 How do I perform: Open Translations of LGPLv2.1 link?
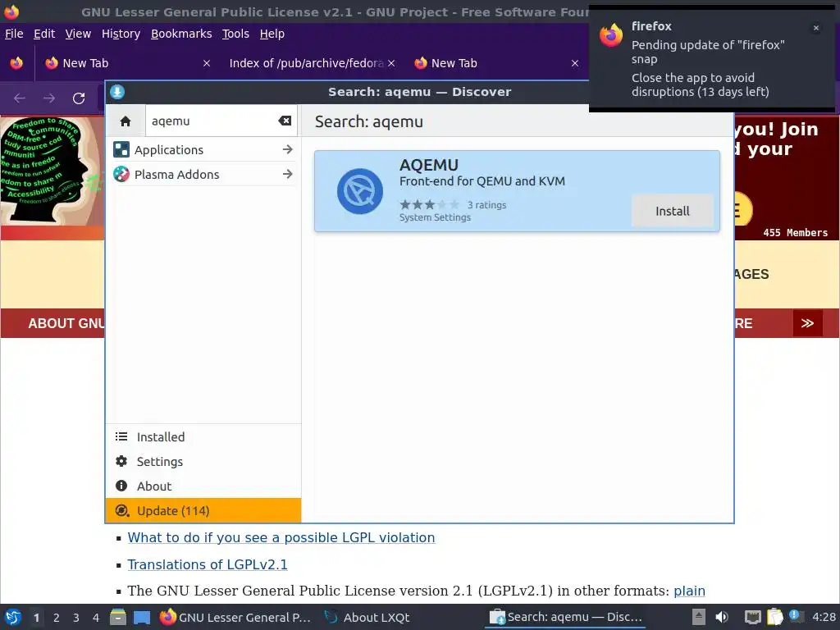tap(208, 564)
